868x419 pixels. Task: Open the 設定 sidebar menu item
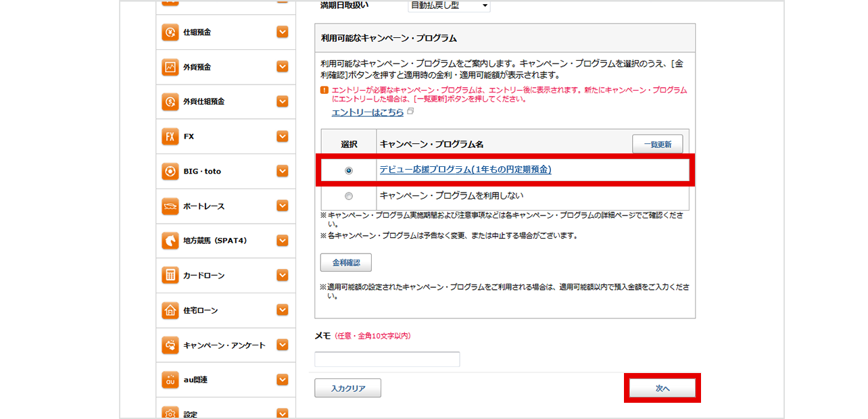[x=190, y=414]
